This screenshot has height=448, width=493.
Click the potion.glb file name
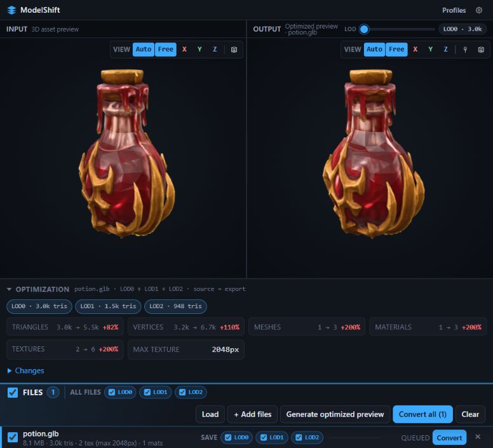41,434
